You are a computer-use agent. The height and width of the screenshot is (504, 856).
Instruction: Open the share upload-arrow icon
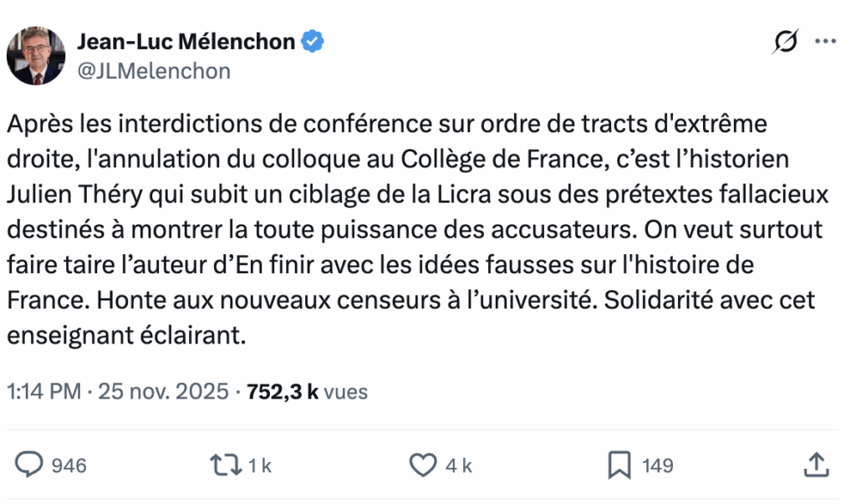(x=815, y=464)
